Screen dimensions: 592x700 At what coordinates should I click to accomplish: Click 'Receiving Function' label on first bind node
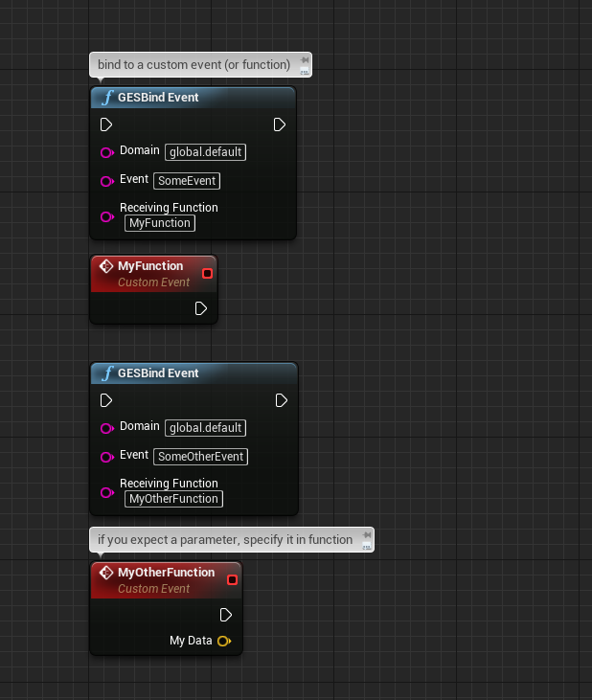tap(169, 208)
